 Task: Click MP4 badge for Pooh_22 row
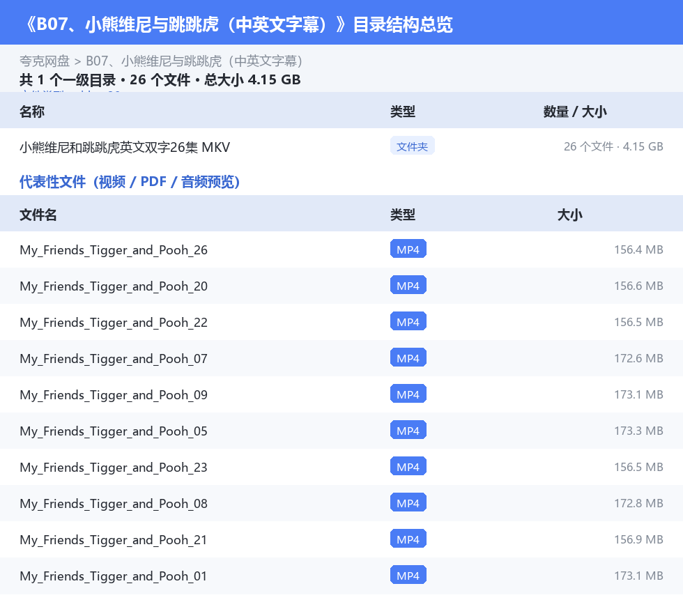[x=408, y=321]
